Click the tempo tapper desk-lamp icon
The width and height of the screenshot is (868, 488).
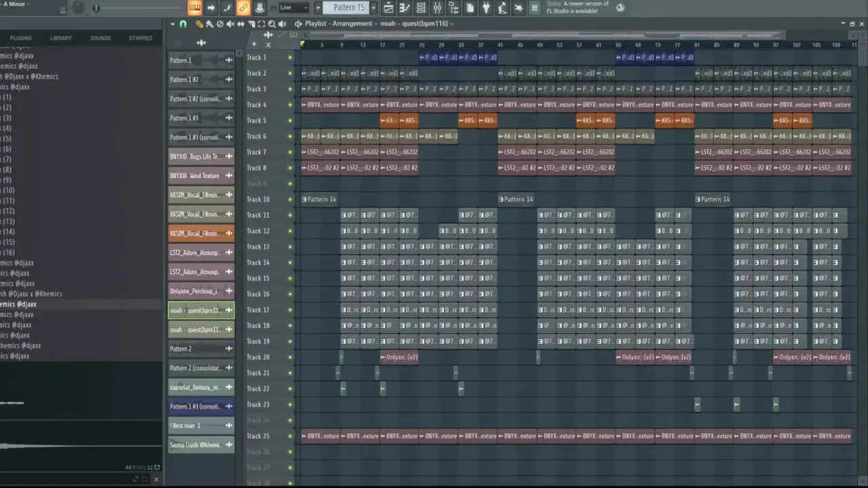[x=502, y=7]
